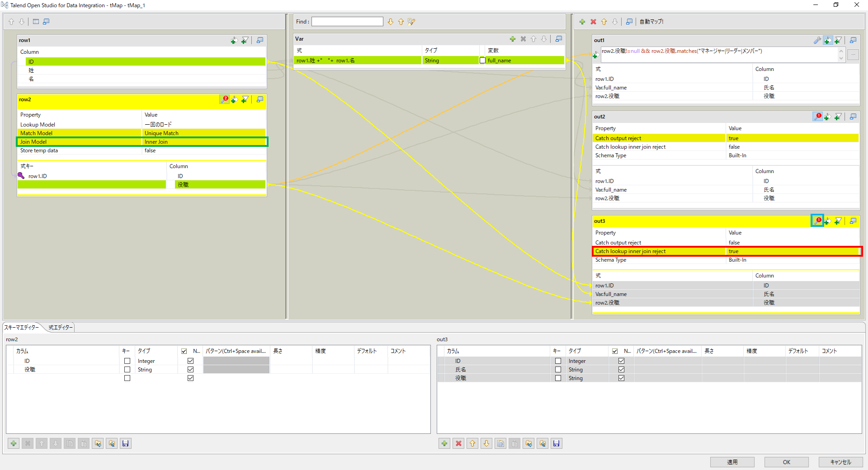
Task: Toggle the nullable checkbox for out3 schema 氏名
Action: click(x=621, y=370)
